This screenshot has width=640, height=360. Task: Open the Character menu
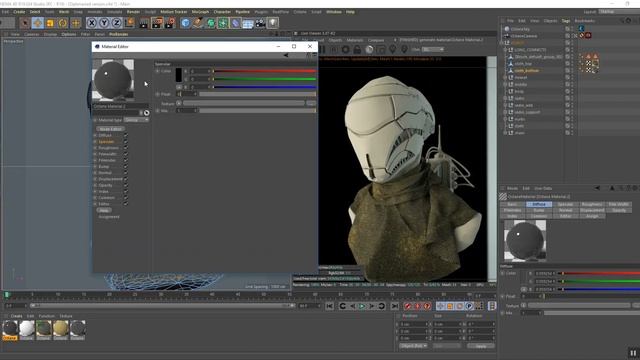(x=222, y=12)
